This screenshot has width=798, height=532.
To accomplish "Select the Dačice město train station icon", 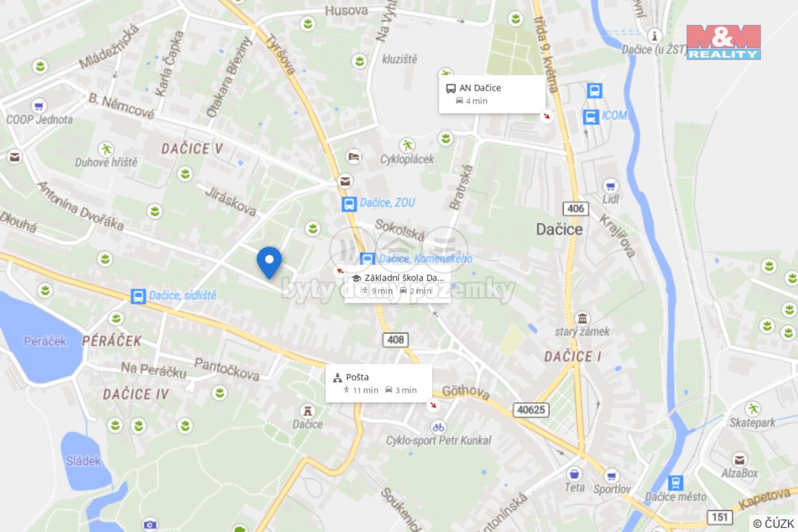I will [676, 483].
